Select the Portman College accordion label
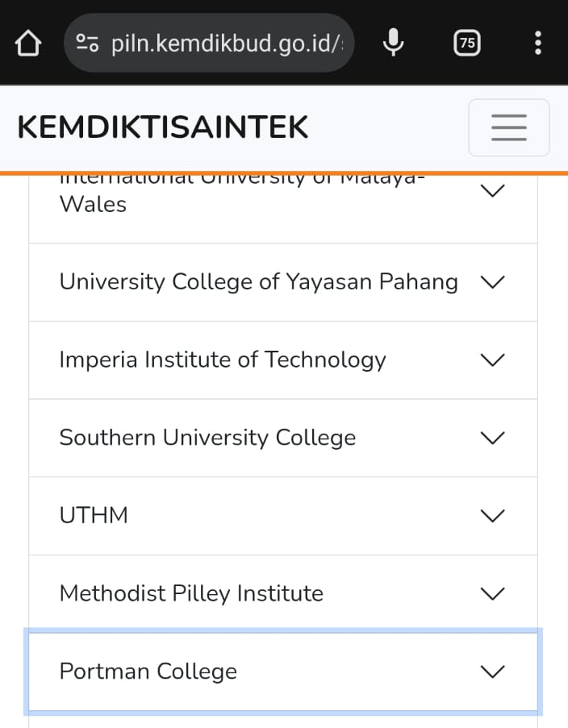 tap(148, 672)
